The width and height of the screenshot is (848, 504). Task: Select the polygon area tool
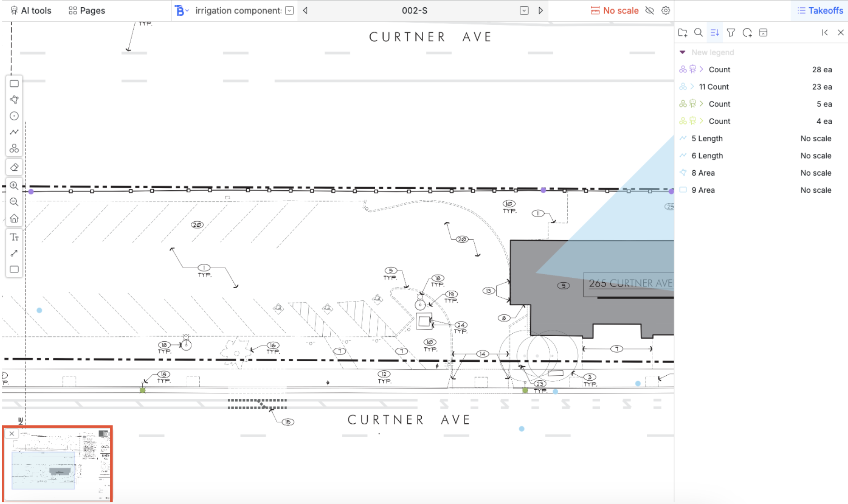pos(14,100)
